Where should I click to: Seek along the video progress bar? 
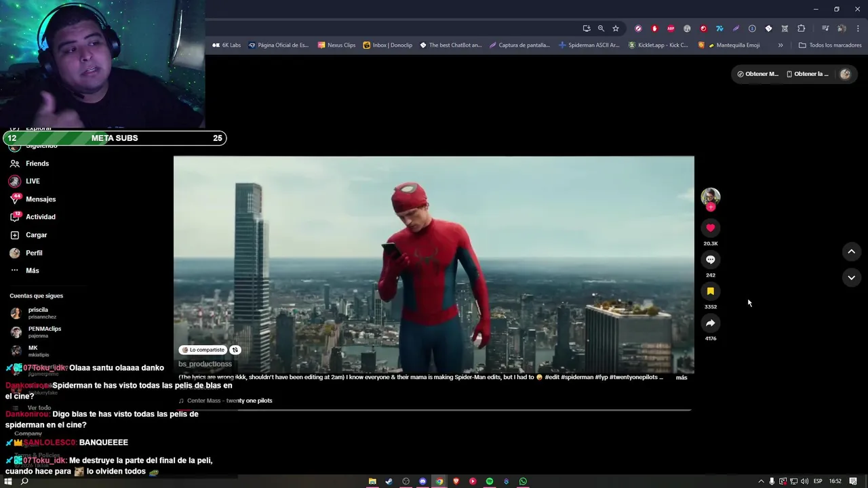(434, 410)
